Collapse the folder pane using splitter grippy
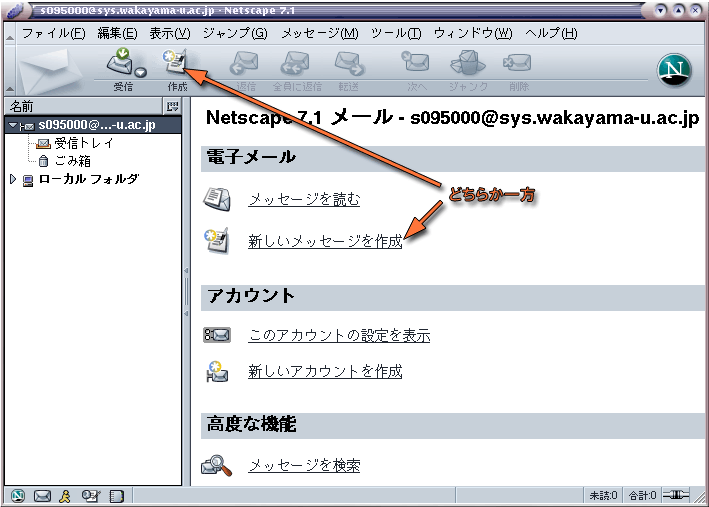 coord(186,292)
